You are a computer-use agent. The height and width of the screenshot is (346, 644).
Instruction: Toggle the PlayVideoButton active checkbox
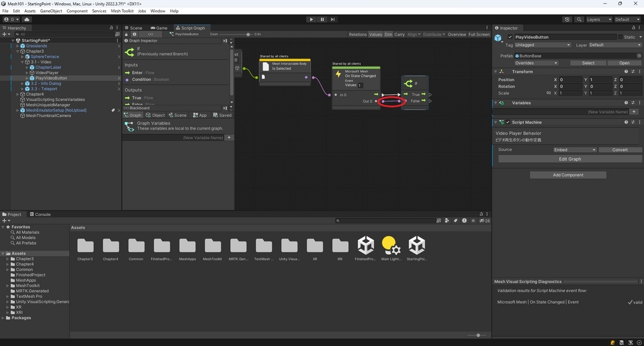tap(510, 37)
